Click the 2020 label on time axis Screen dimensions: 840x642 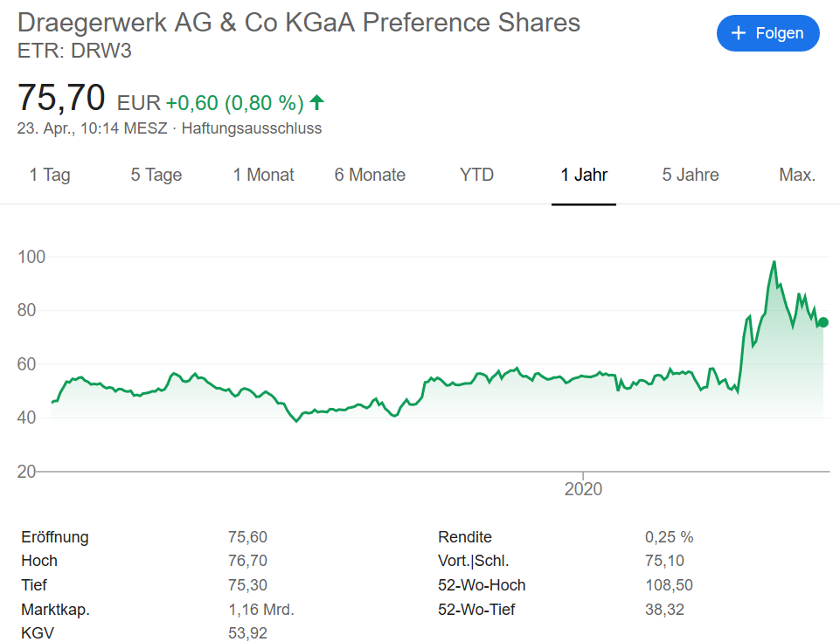pyautogui.click(x=583, y=489)
